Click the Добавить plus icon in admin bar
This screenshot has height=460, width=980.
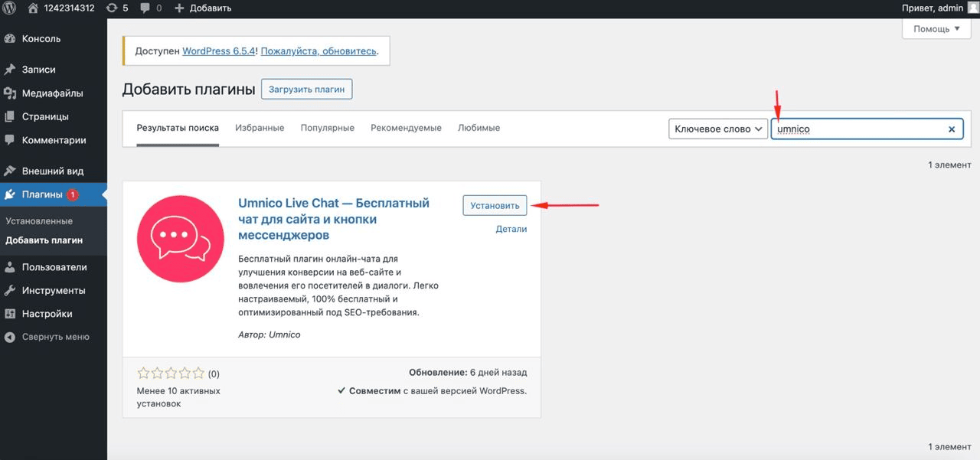click(179, 8)
